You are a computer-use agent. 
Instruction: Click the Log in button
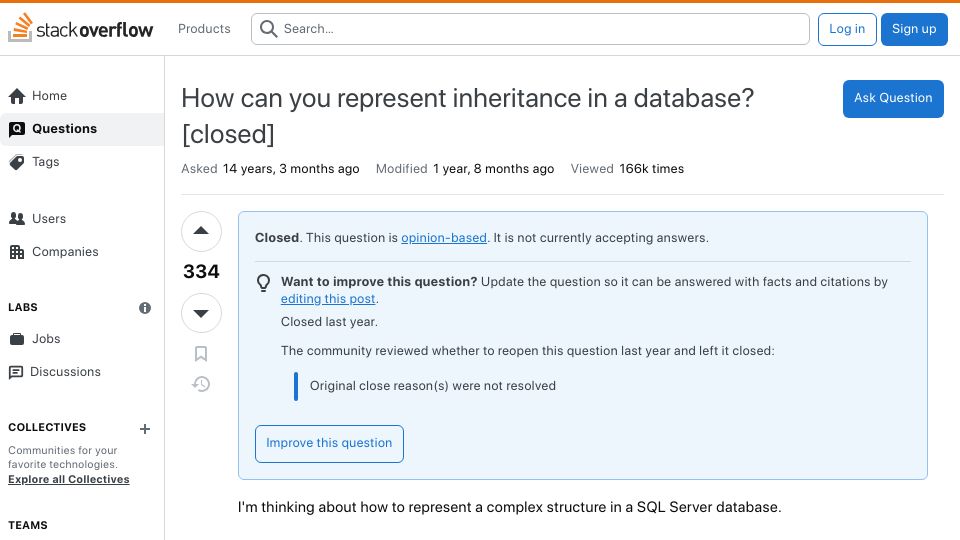(847, 29)
